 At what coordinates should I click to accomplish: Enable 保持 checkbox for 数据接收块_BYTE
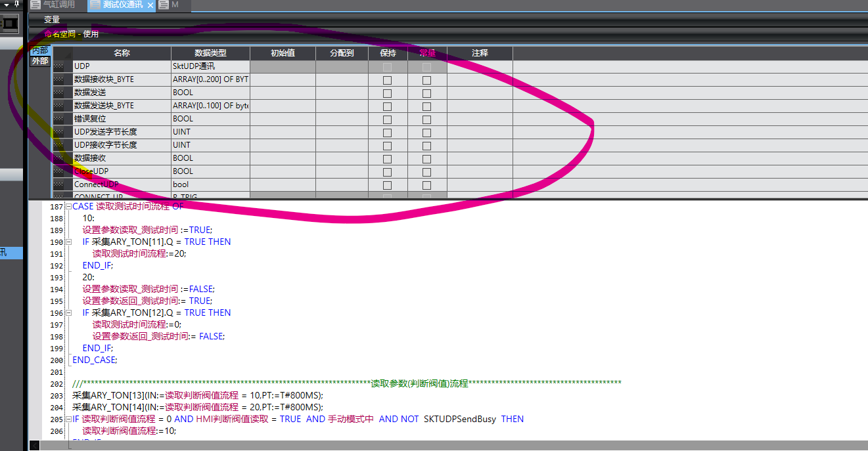(x=387, y=80)
